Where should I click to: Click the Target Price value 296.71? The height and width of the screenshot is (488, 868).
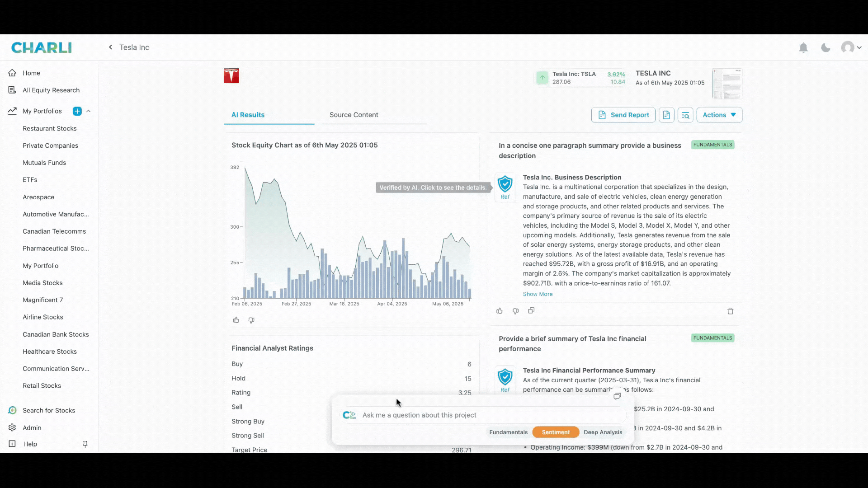click(461, 450)
